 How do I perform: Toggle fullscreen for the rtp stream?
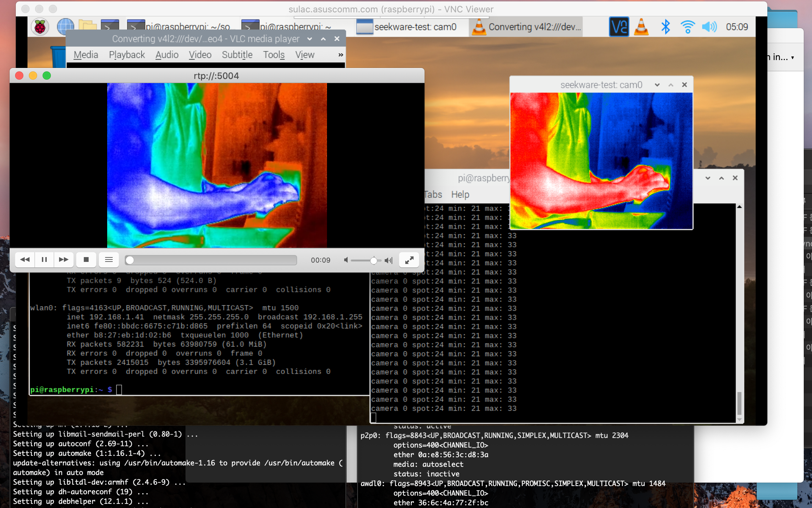[x=409, y=260]
